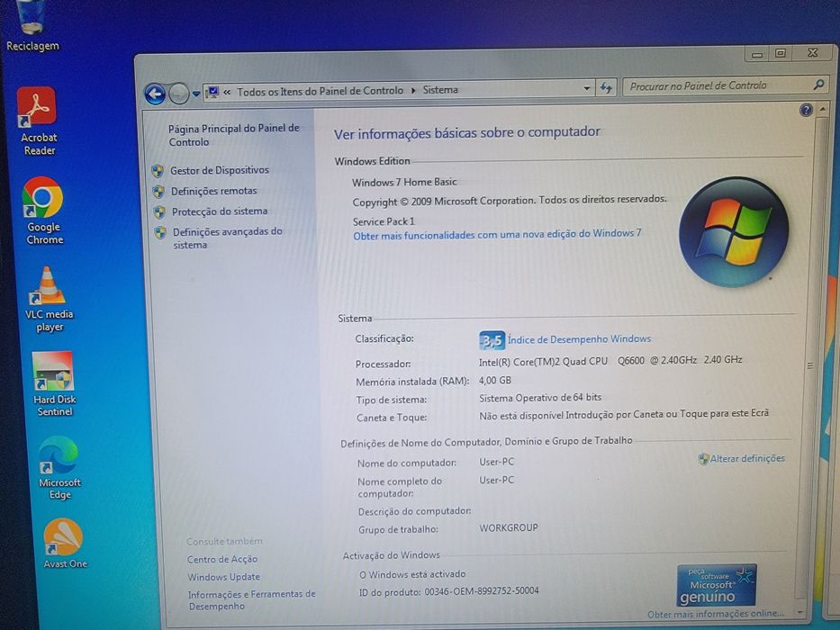Open Centro de Acção link
This screenshot has height=630, width=840.
(222, 559)
